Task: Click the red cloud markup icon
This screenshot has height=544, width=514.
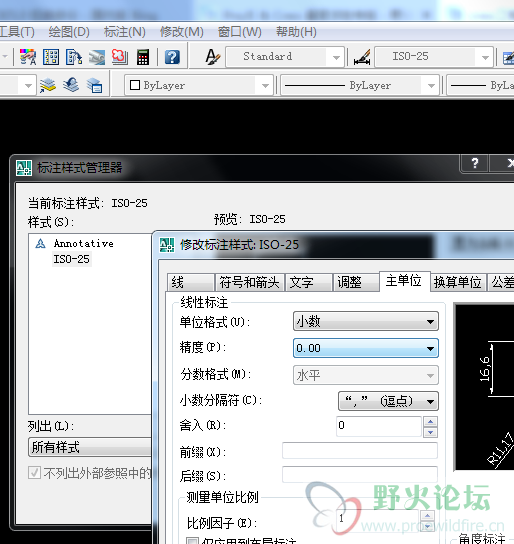Action: 120,57
